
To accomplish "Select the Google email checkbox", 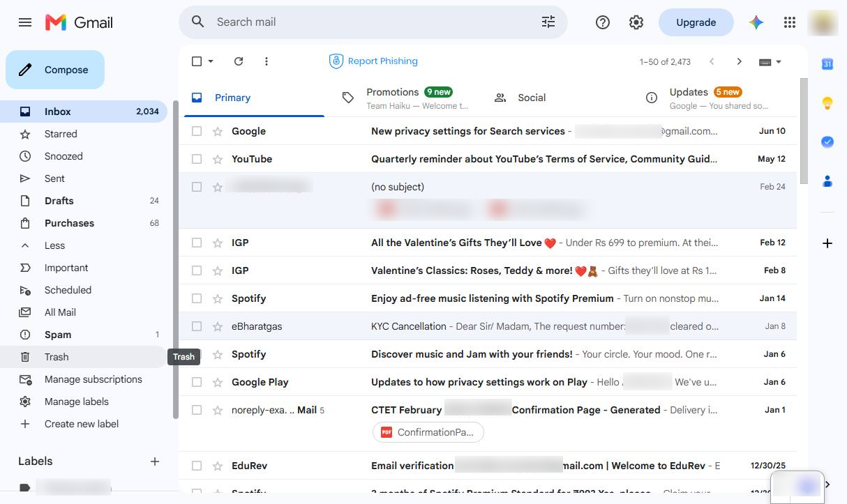I will [x=197, y=131].
